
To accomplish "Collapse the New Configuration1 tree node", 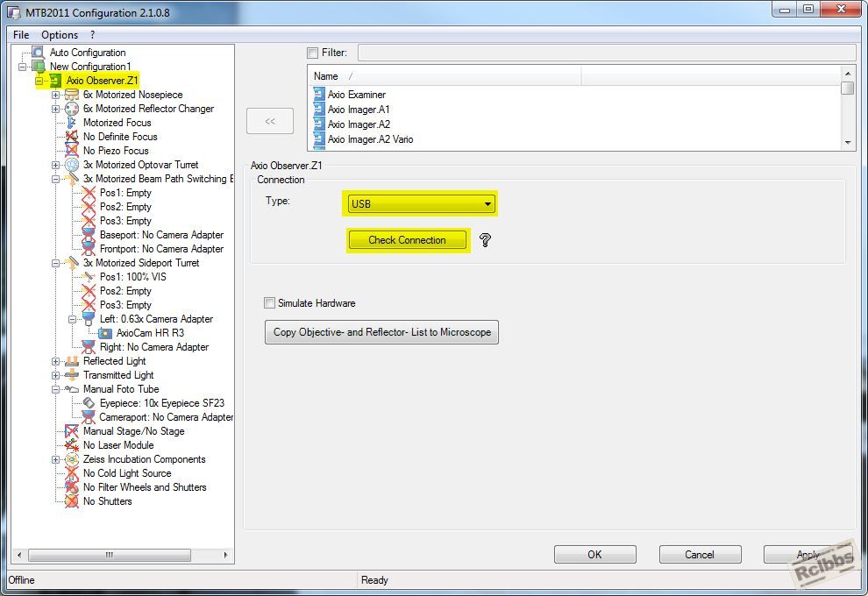I will 23,67.
